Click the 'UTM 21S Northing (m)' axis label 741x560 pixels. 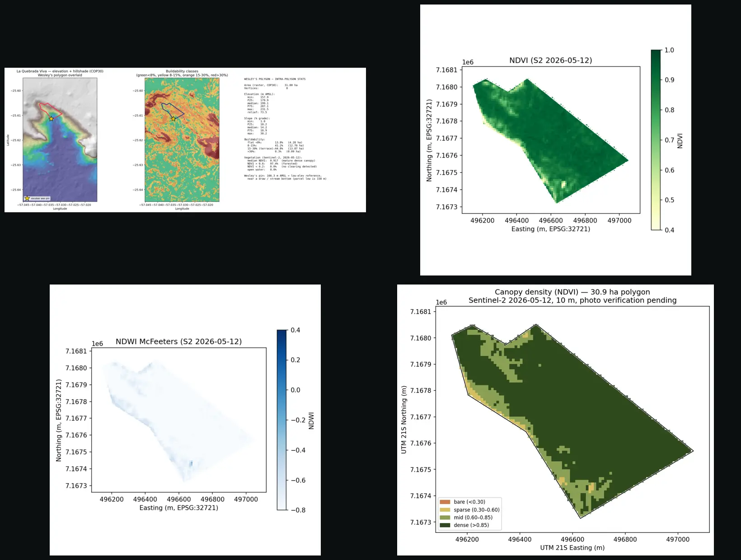[404, 420]
